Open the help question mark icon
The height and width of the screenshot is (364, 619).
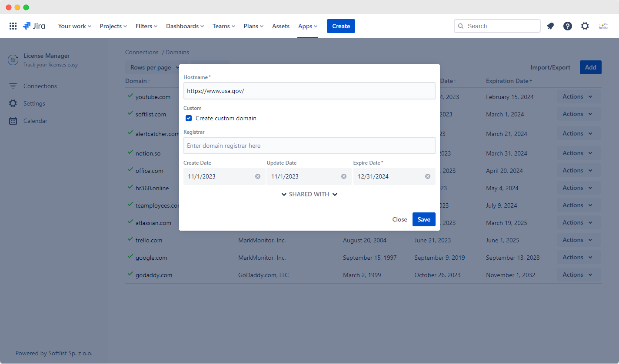[x=568, y=26]
